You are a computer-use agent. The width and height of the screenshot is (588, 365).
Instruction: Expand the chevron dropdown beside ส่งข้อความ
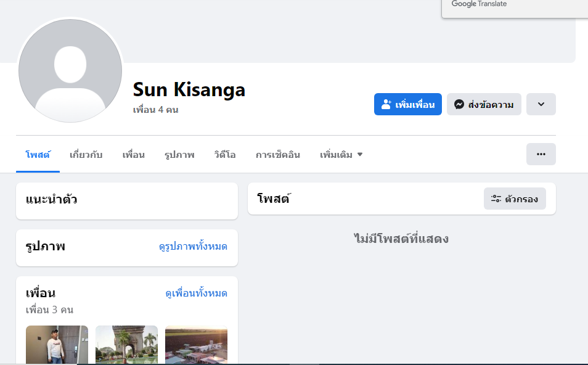coord(541,104)
